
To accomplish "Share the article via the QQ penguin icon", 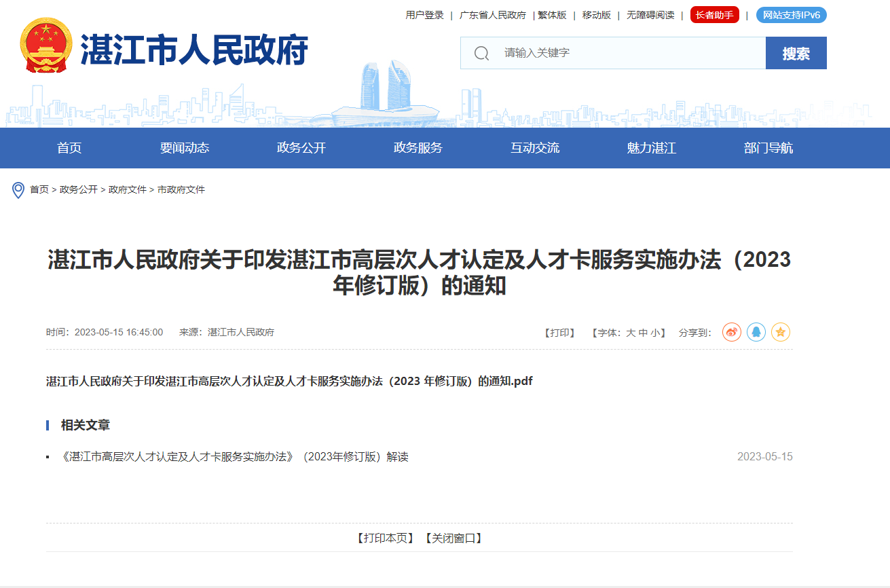I will coord(756,332).
